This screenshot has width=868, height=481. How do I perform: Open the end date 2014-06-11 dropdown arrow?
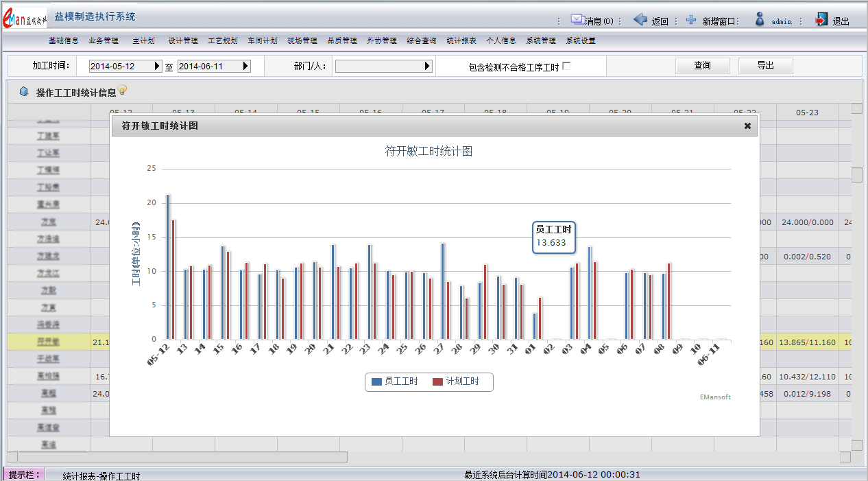tap(246, 67)
